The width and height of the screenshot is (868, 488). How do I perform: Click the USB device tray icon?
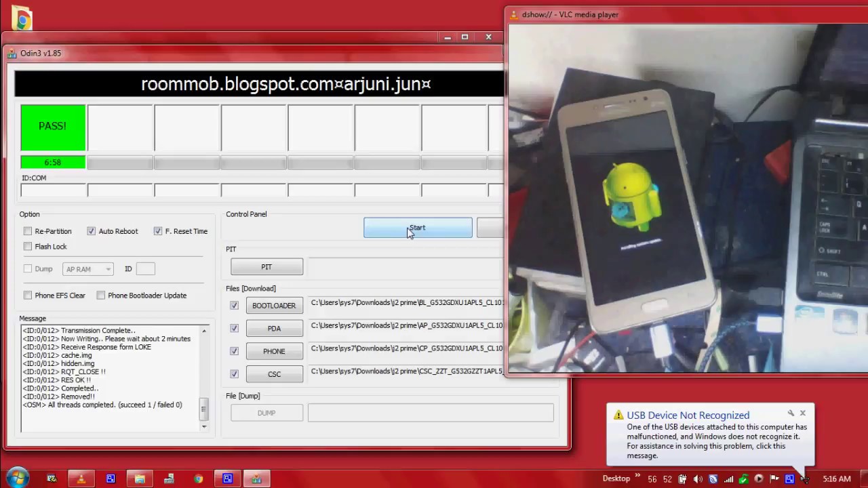tap(804, 479)
